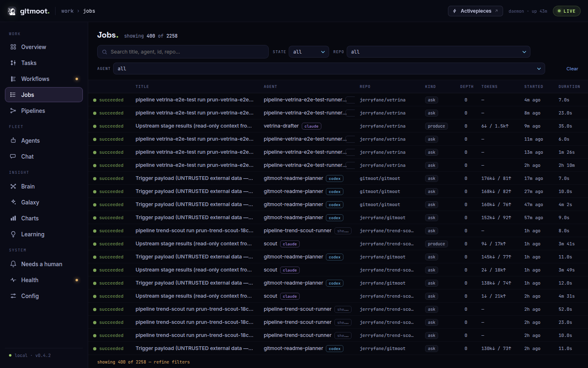Viewport: 588px width, 368px height.
Task: Open the scout job lasting 4m 31s
Action: click(x=338, y=296)
